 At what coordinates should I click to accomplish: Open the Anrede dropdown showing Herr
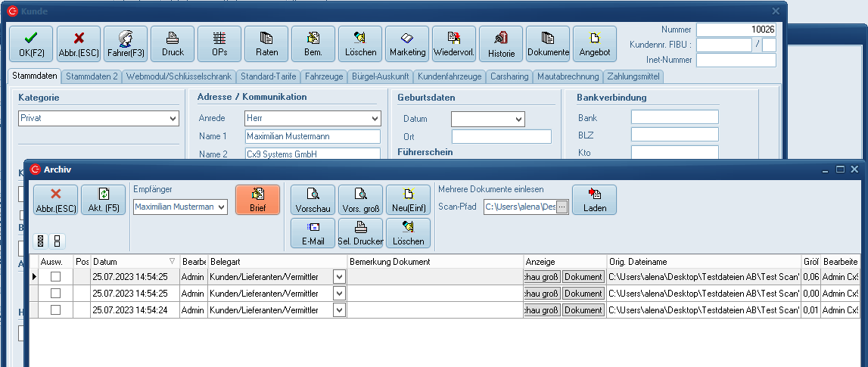point(375,119)
